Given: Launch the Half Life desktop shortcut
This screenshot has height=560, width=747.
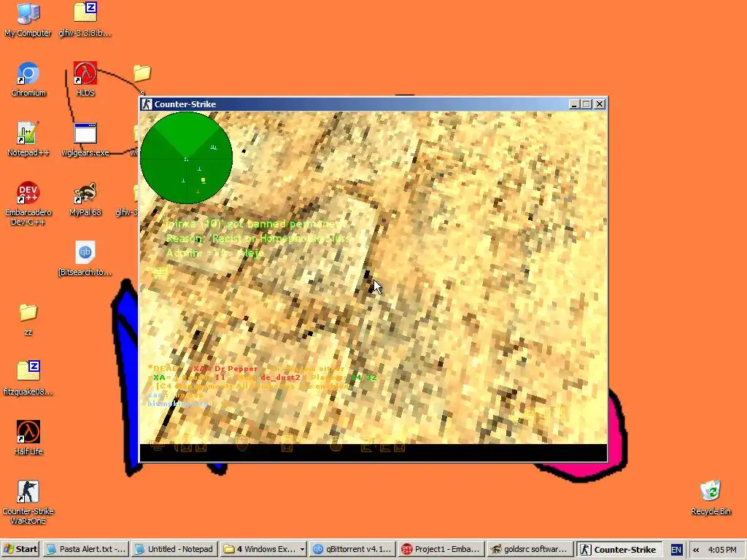Looking at the screenshot, I should click(28, 438).
